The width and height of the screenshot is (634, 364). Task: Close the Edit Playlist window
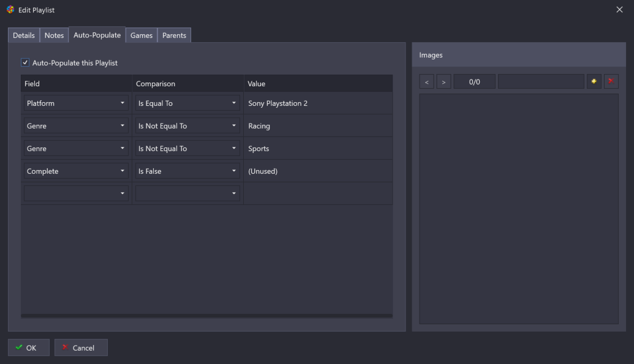619,10
